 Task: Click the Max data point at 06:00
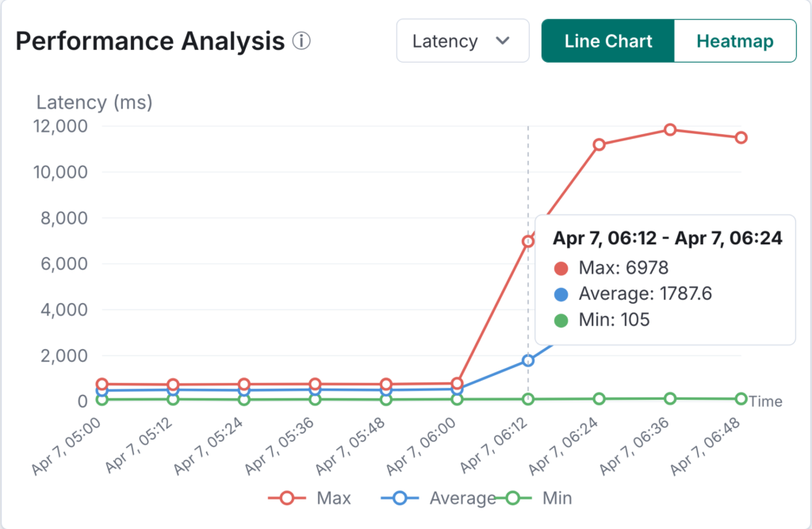[457, 384]
